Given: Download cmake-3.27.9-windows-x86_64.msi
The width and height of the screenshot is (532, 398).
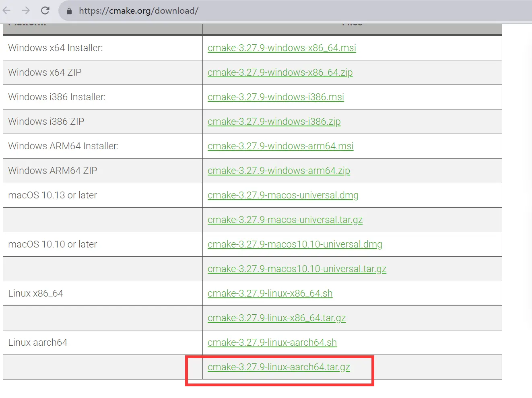Looking at the screenshot, I should tap(282, 48).
